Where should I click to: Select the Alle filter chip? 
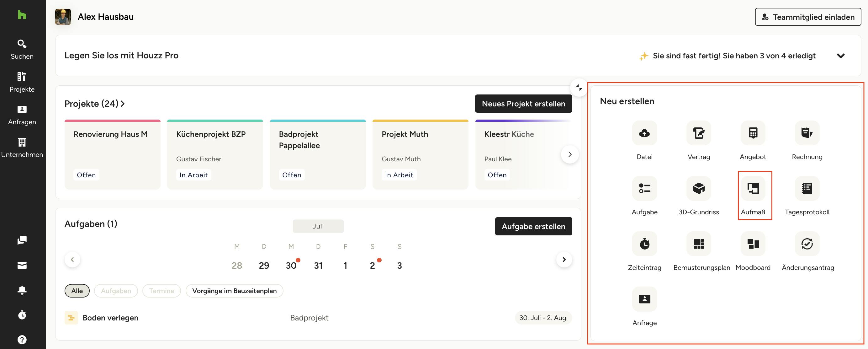(x=77, y=291)
